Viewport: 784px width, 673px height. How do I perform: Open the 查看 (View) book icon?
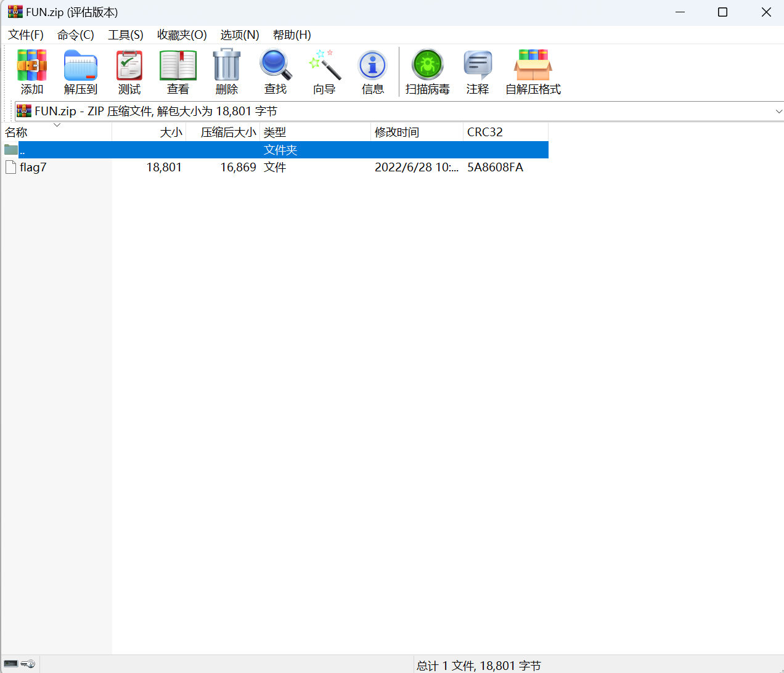coord(178,65)
